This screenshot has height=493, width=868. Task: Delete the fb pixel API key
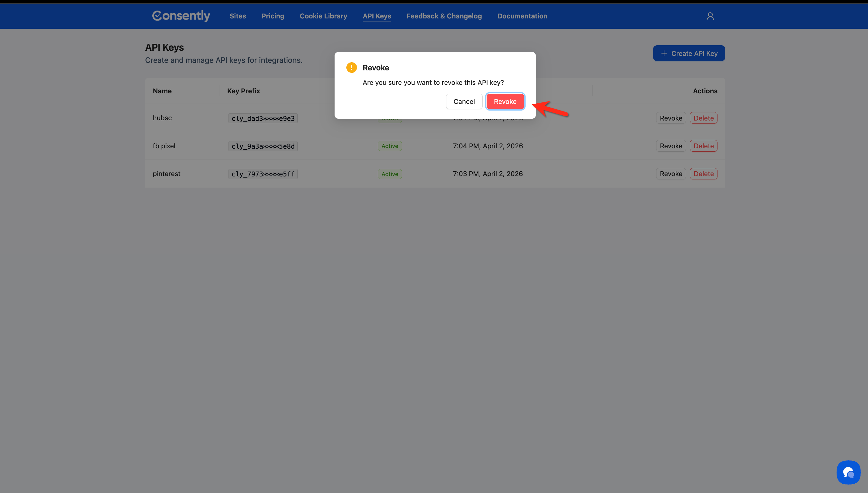coord(703,146)
